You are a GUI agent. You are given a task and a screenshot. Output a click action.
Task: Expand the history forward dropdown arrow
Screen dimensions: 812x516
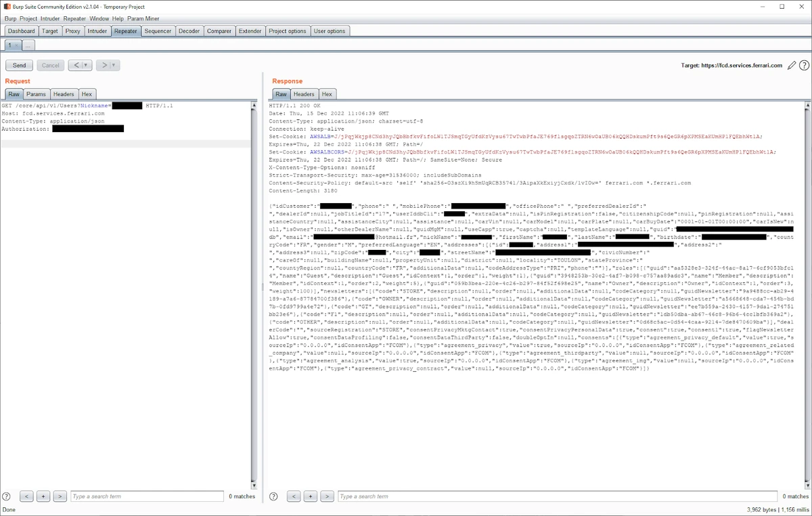click(114, 66)
